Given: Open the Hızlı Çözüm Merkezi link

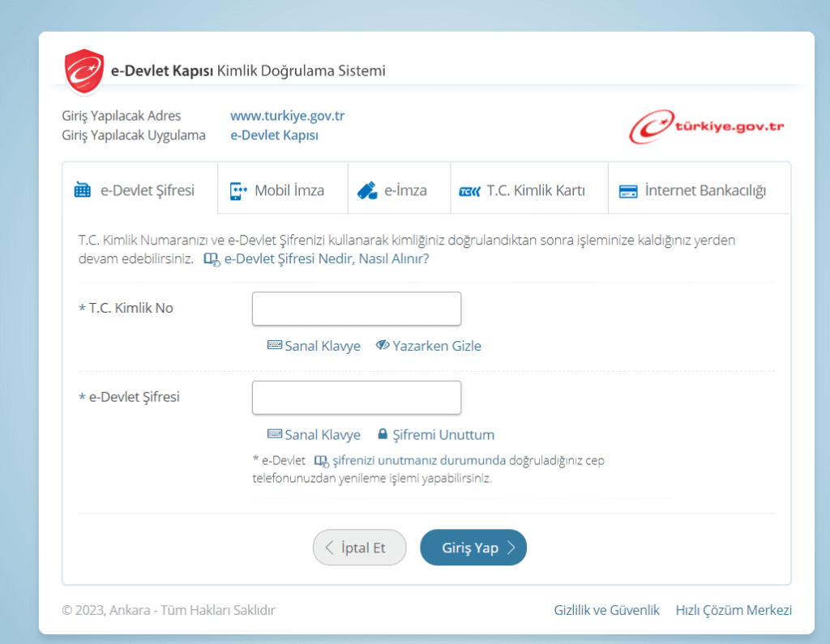Looking at the screenshot, I should [x=734, y=610].
